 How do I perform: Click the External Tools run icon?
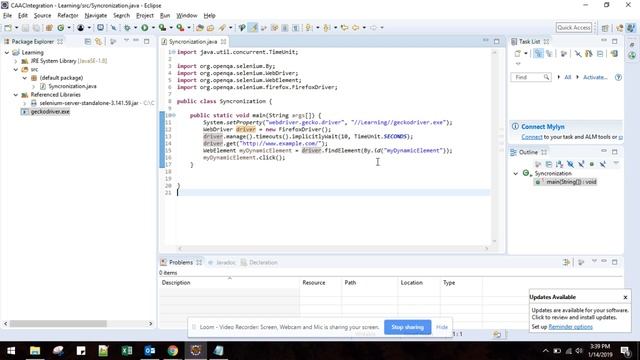click(x=180, y=28)
